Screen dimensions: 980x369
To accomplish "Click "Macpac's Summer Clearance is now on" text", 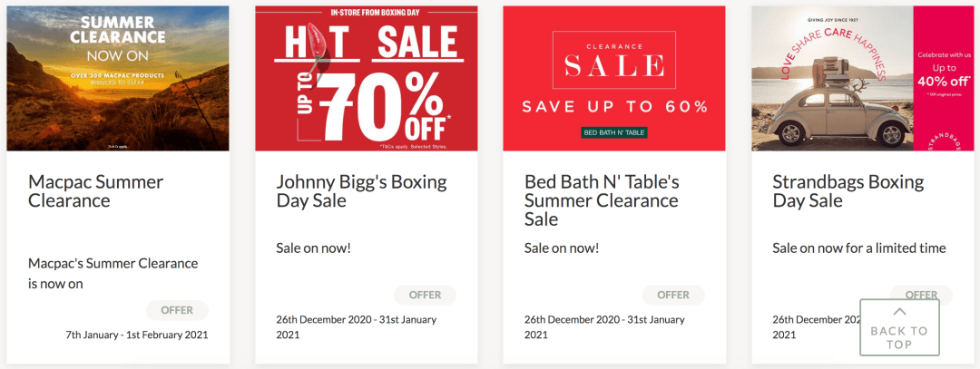I will [x=113, y=274].
